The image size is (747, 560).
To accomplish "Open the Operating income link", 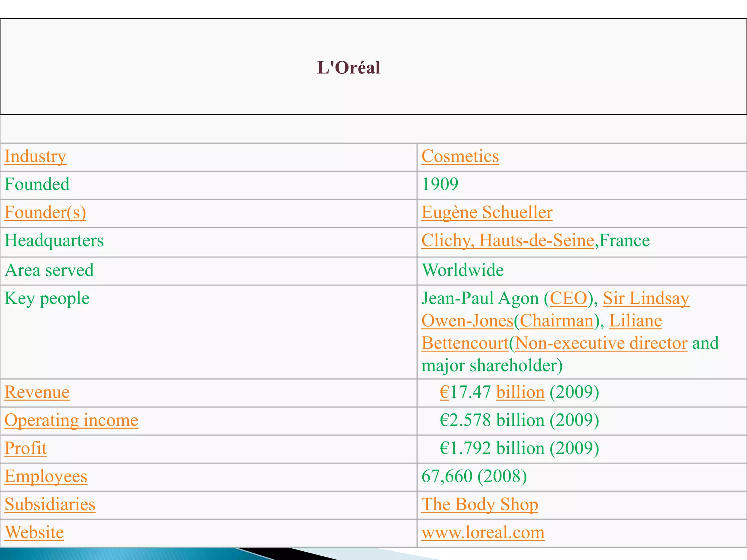I will coord(71,420).
